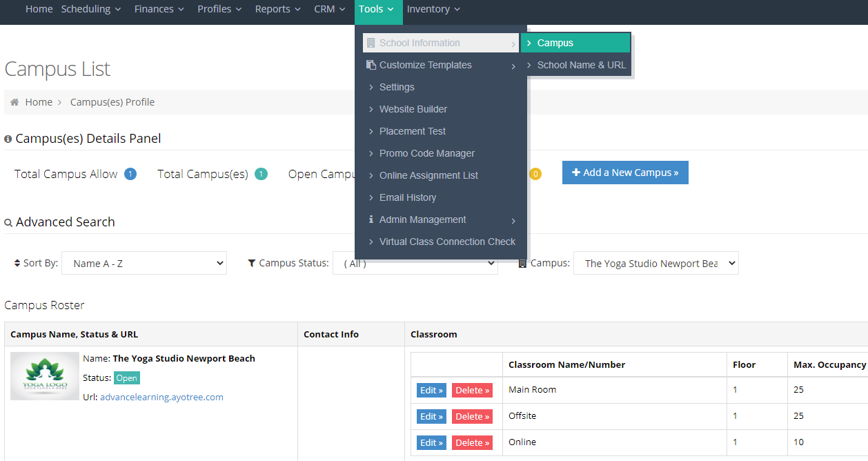
Task: Open the Campus selector dropdown
Action: point(656,263)
